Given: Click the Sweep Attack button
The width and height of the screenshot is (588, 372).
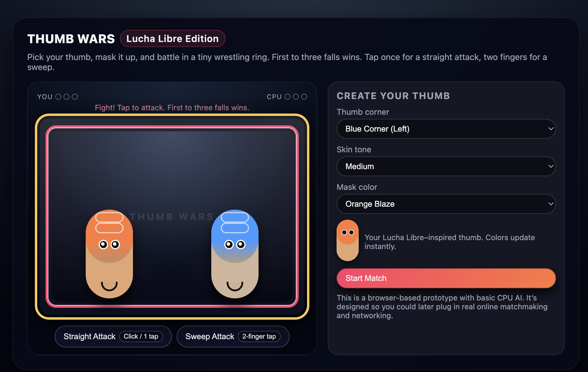Looking at the screenshot, I should click(x=209, y=337).
